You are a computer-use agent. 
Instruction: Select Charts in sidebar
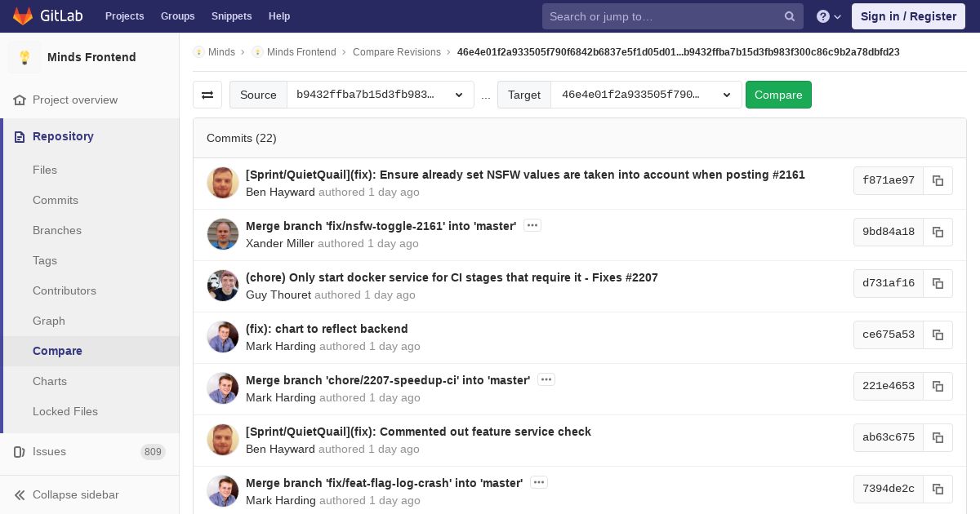tap(90, 381)
